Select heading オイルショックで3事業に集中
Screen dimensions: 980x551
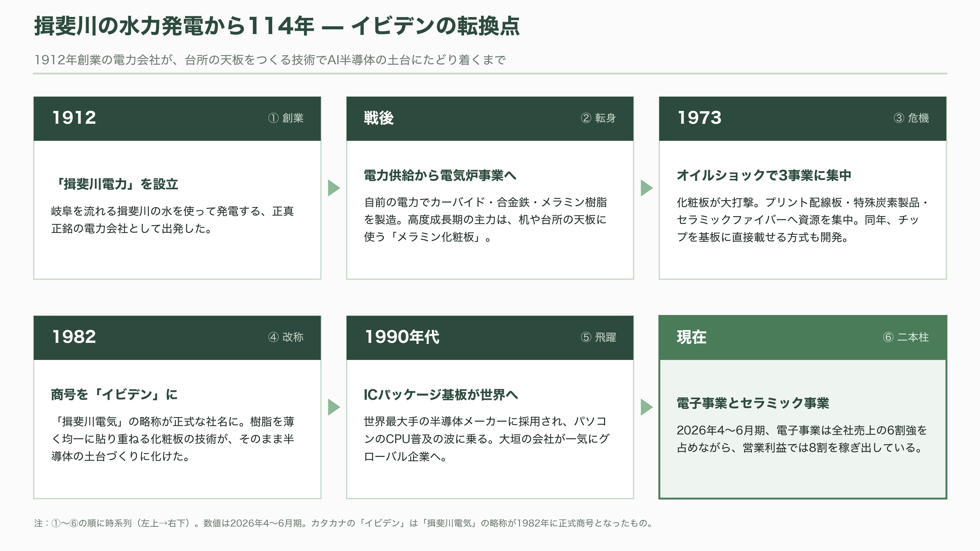pyautogui.click(x=764, y=175)
